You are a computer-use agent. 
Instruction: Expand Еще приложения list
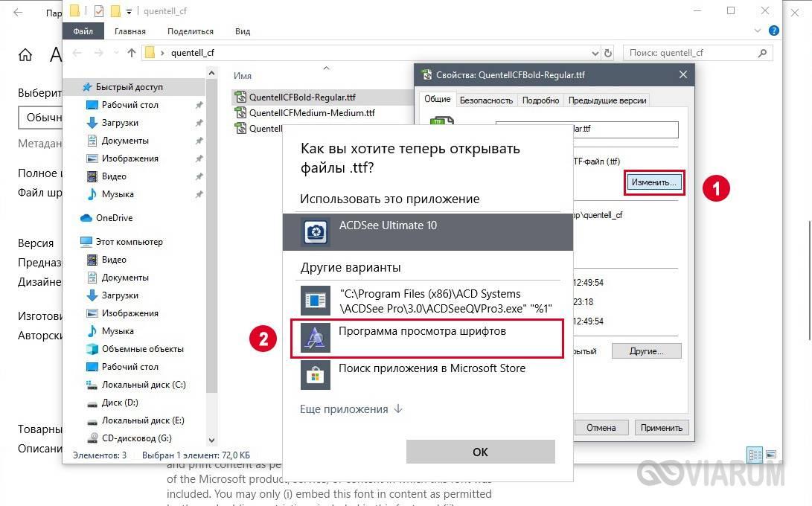351,409
